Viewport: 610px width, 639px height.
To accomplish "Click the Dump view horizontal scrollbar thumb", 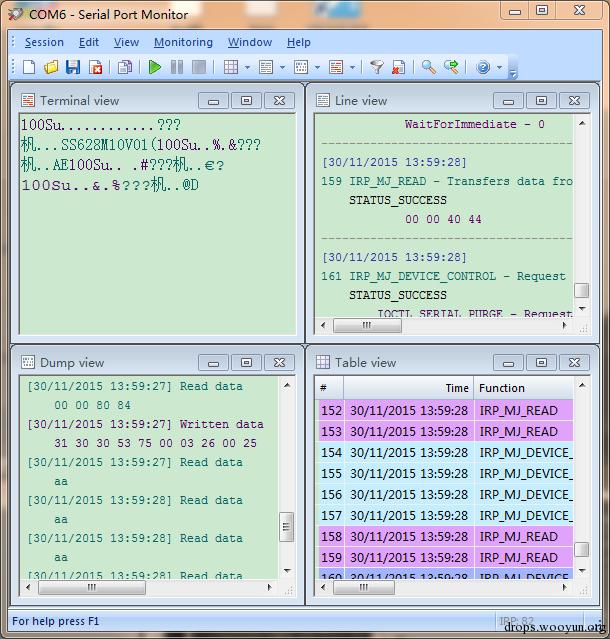I will pyautogui.click(x=92, y=587).
